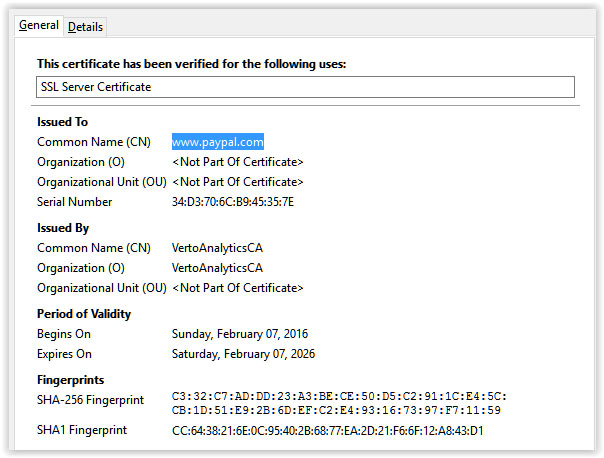Image resolution: width=604 pixels, height=458 pixels.
Task: Select the SHA-256 Fingerprint label
Action: [90, 400]
